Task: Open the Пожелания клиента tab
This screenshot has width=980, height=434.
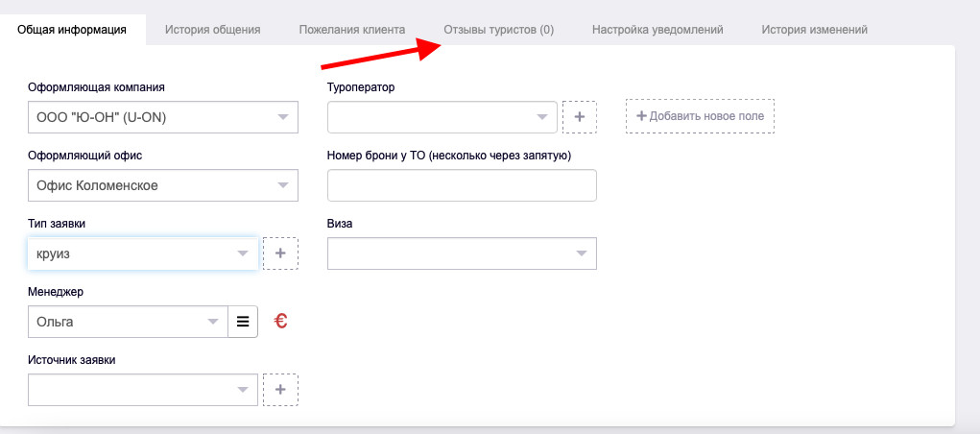Action: (351, 30)
